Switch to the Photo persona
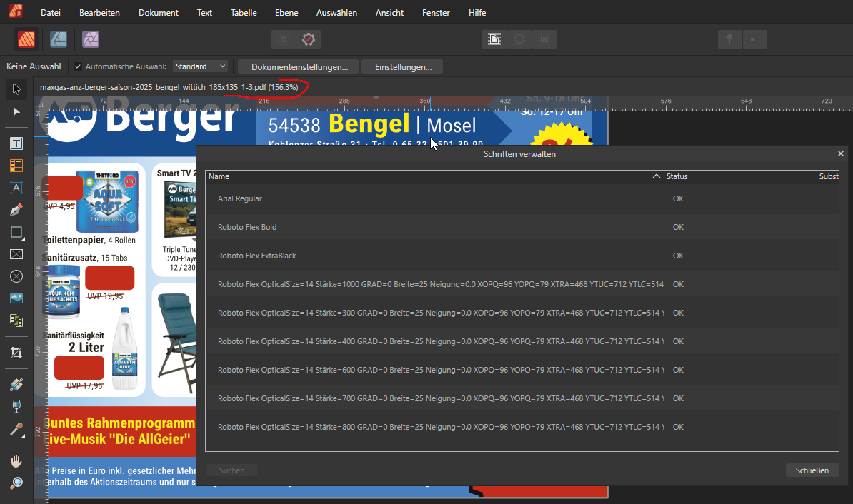Image resolution: width=853 pixels, height=504 pixels. (x=91, y=39)
